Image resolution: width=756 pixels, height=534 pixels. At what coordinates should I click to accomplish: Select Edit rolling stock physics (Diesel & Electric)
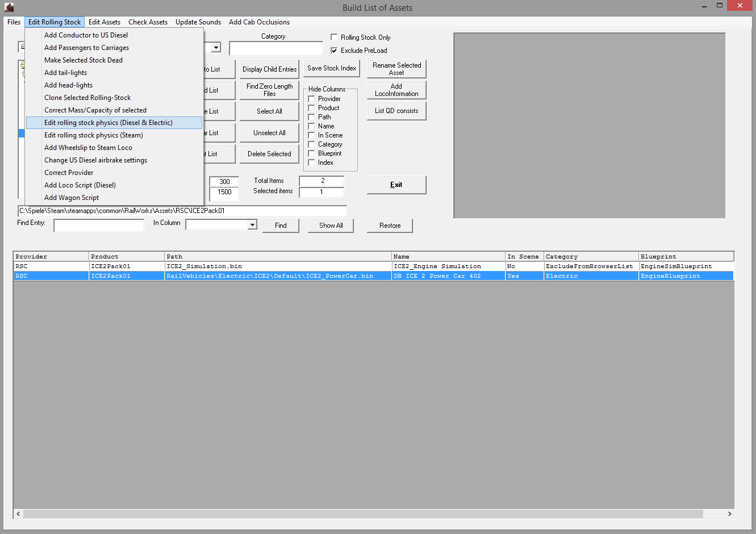pos(114,123)
